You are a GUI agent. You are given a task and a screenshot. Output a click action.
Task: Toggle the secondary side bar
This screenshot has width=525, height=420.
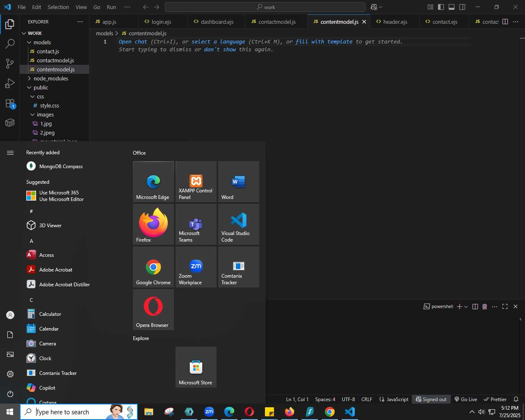click(x=462, y=7)
